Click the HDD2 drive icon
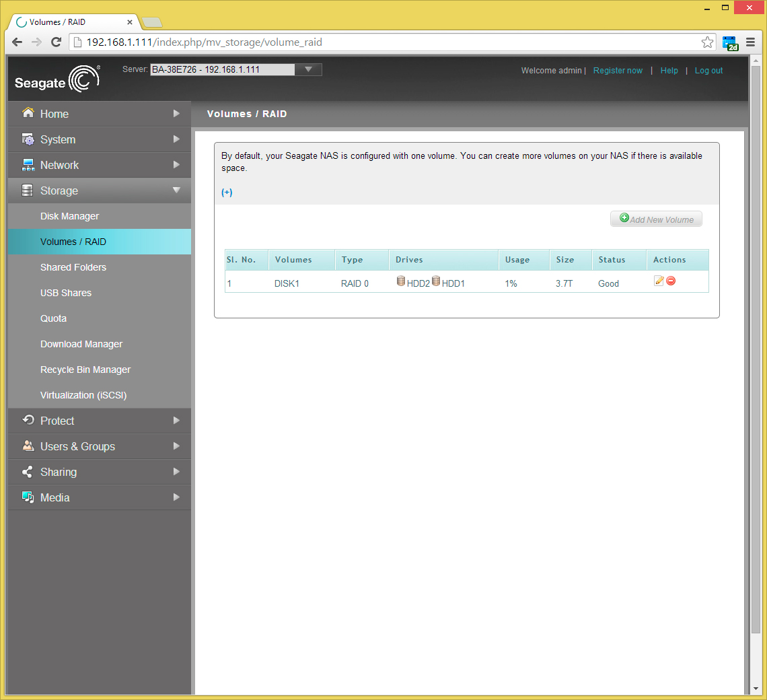Viewport: 767px width, 700px height. point(400,281)
